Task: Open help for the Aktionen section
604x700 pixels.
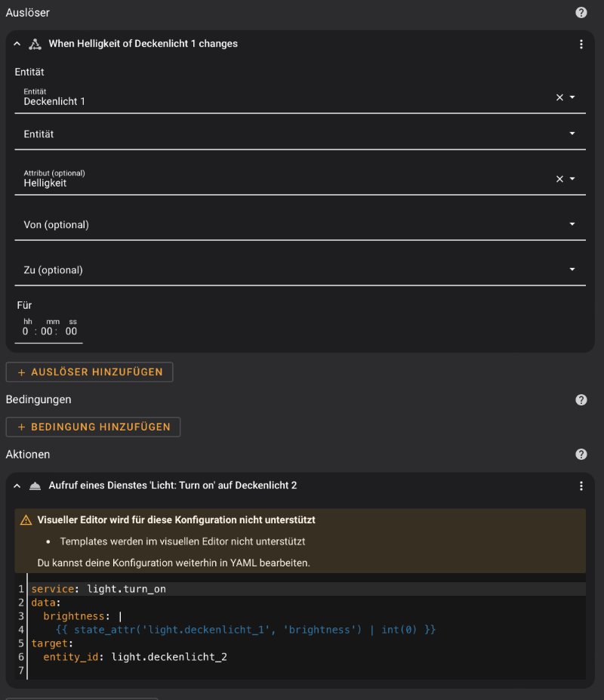Action: [x=581, y=454]
